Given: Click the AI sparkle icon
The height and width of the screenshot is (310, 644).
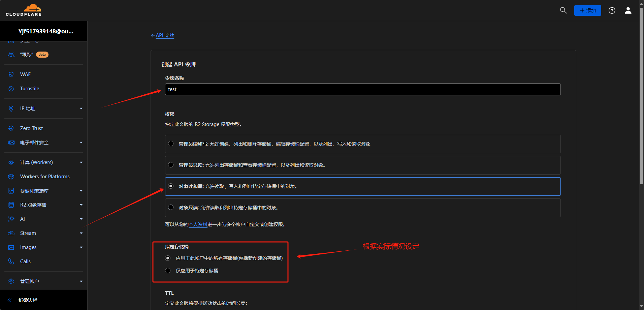Looking at the screenshot, I should tap(11, 219).
